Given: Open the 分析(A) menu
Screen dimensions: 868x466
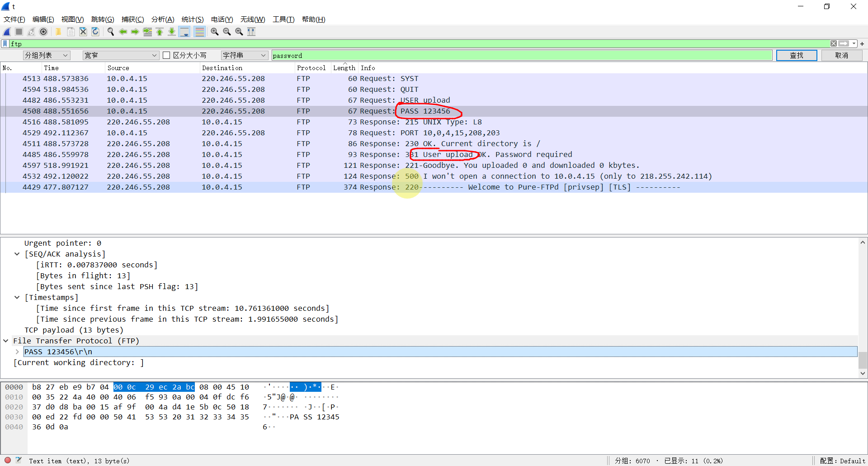Looking at the screenshot, I should (x=163, y=19).
